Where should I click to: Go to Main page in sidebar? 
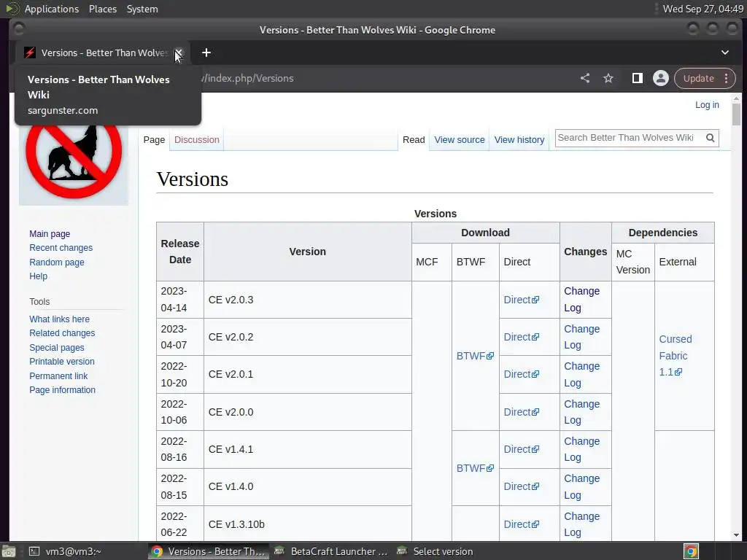click(x=50, y=234)
